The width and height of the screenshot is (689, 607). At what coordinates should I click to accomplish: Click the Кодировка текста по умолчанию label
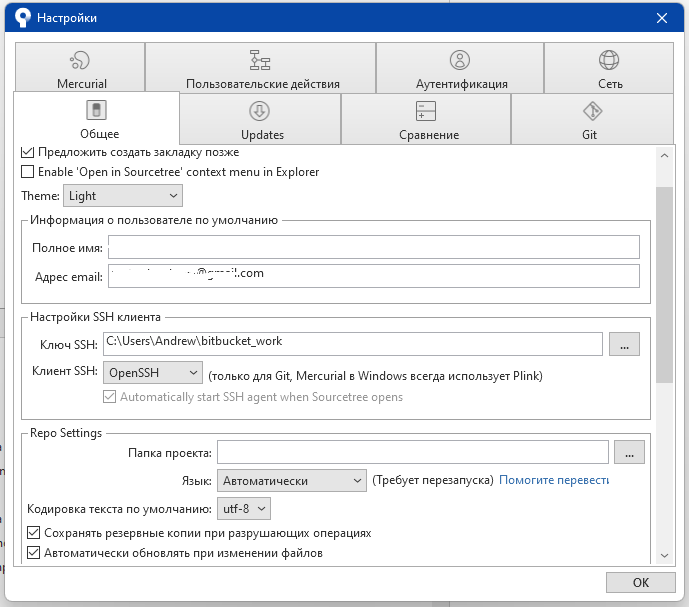pos(119,509)
